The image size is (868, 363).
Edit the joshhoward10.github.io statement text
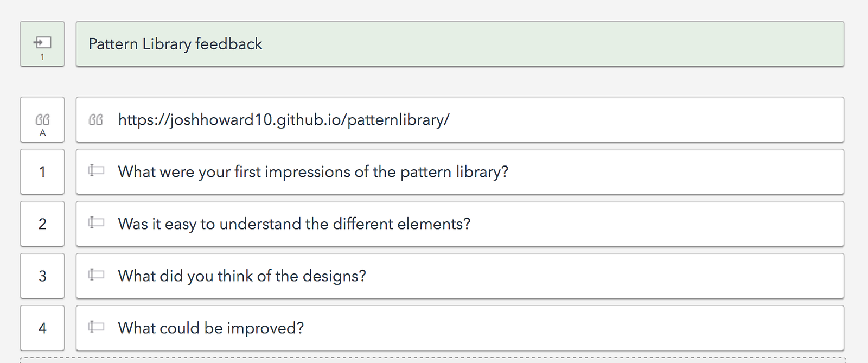[284, 120]
